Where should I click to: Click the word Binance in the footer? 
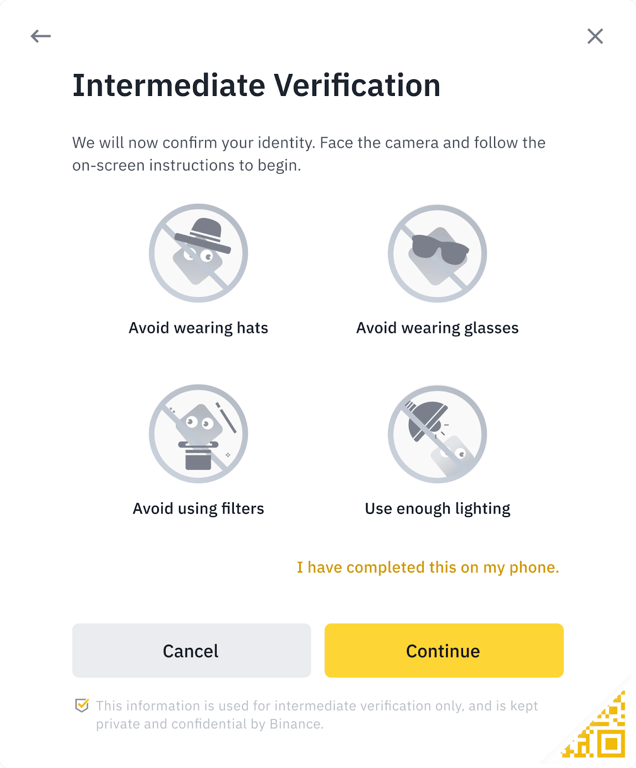pyautogui.click(x=294, y=724)
